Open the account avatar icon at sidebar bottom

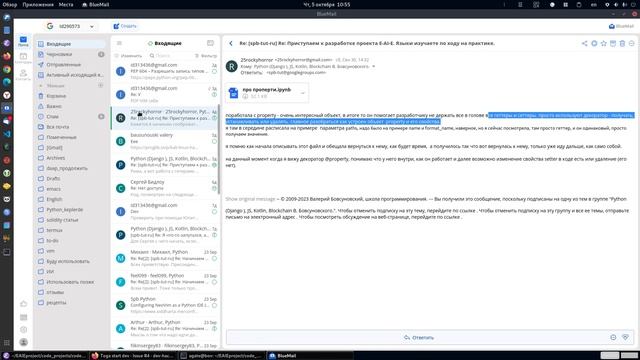[x=24, y=342]
